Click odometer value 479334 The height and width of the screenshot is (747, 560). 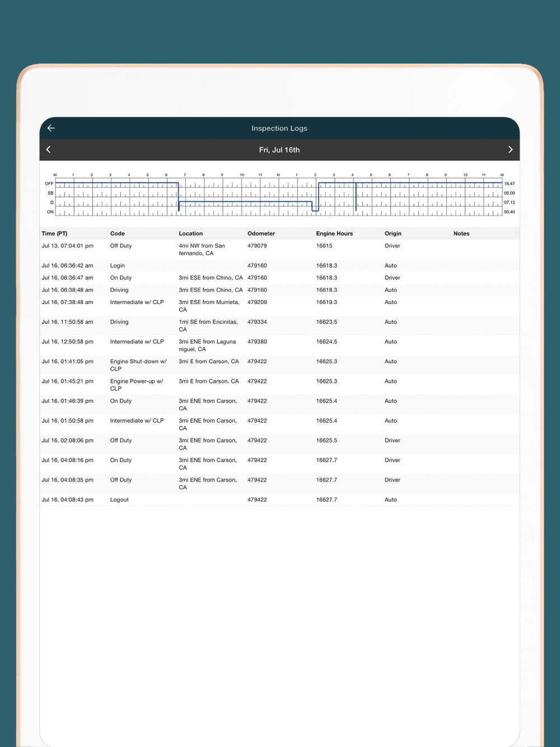(x=257, y=322)
